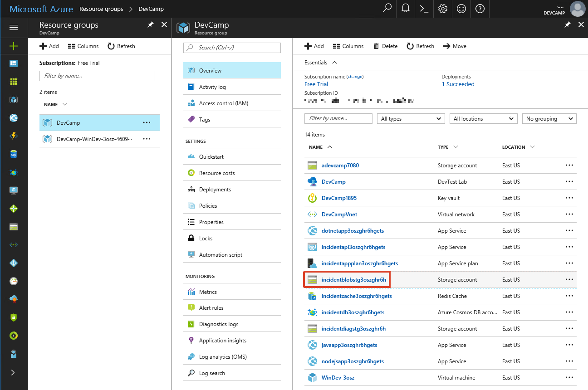The height and width of the screenshot is (390, 588).
Task: Click Resource groups breadcrumb
Action: (x=101, y=9)
